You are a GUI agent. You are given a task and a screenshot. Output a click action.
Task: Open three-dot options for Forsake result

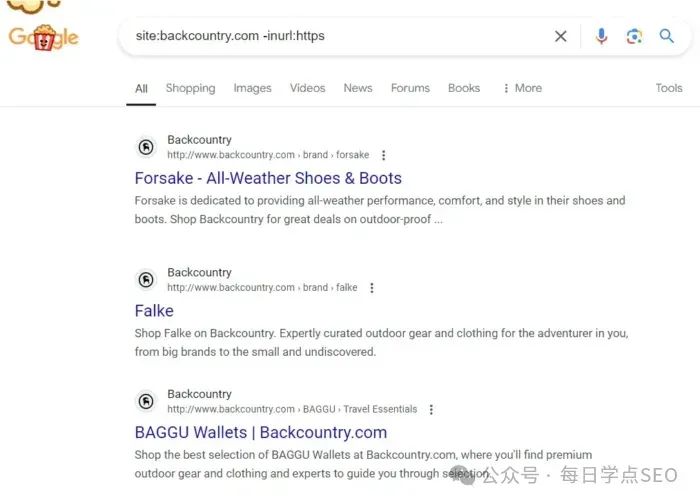pos(383,155)
